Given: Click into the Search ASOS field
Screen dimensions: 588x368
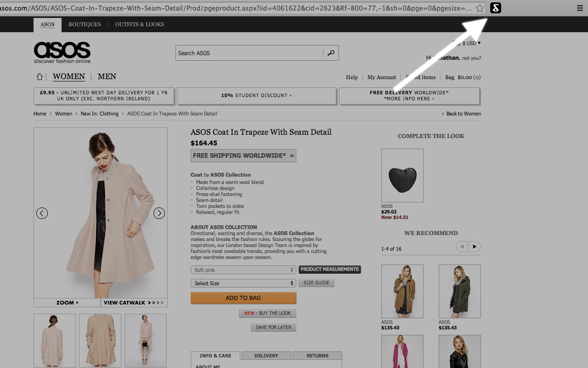Looking at the screenshot, I should point(249,53).
